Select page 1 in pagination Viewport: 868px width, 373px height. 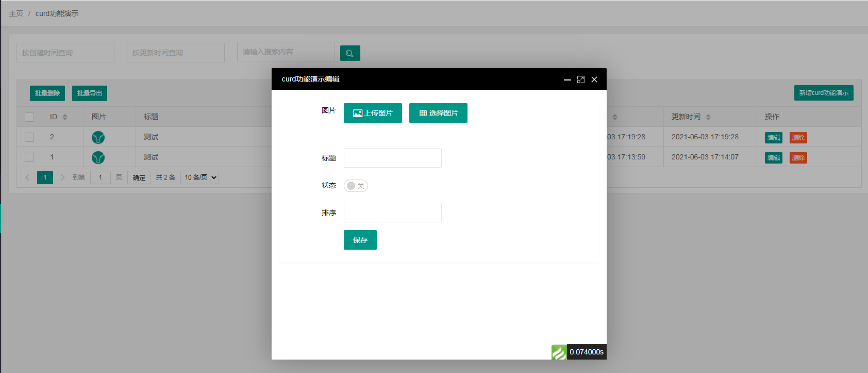pyautogui.click(x=45, y=177)
